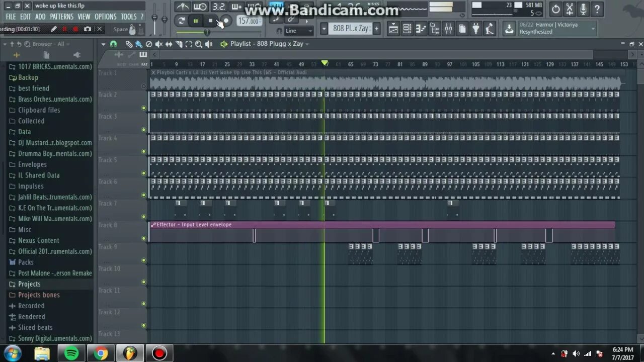Open Spotify from the Windows taskbar

[71, 353]
